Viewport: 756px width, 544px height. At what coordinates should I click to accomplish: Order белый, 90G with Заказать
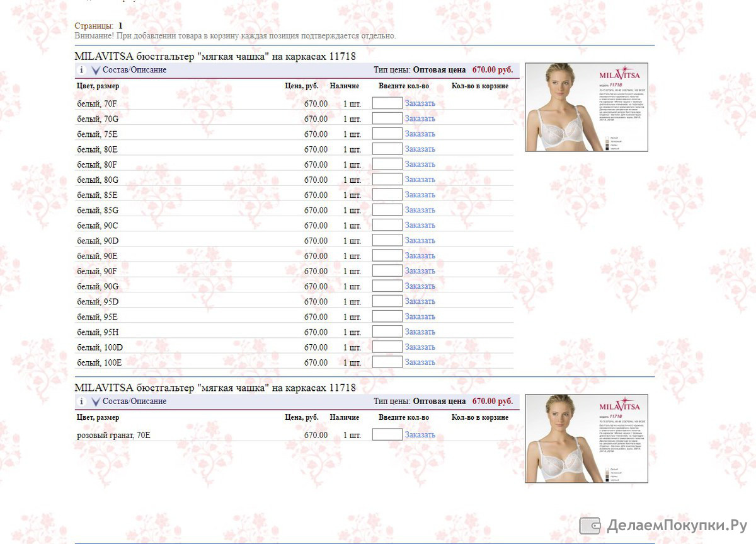420,286
